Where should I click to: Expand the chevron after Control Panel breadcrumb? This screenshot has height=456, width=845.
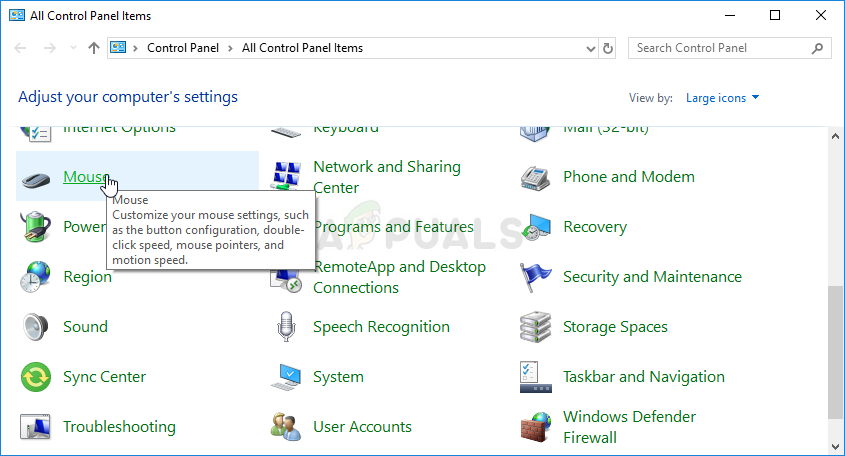click(x=231, y=49)
